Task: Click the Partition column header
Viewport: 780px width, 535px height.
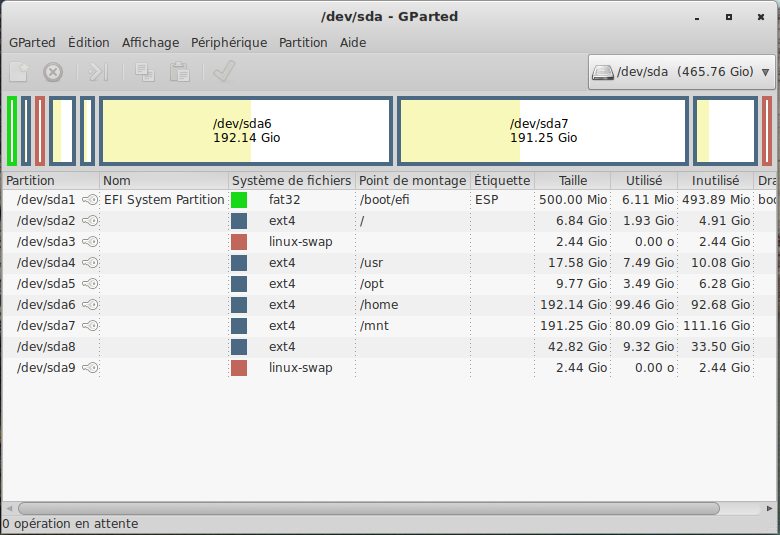Action: click(x=51, y=181)
